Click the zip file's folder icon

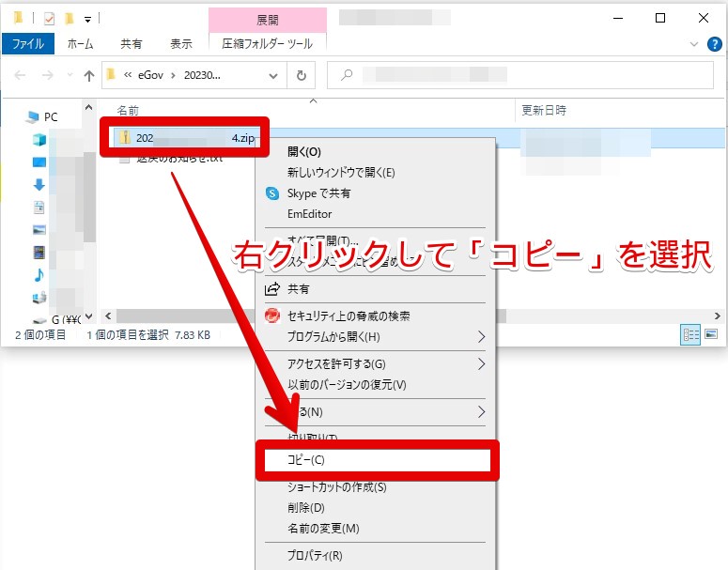pos(124,137)
